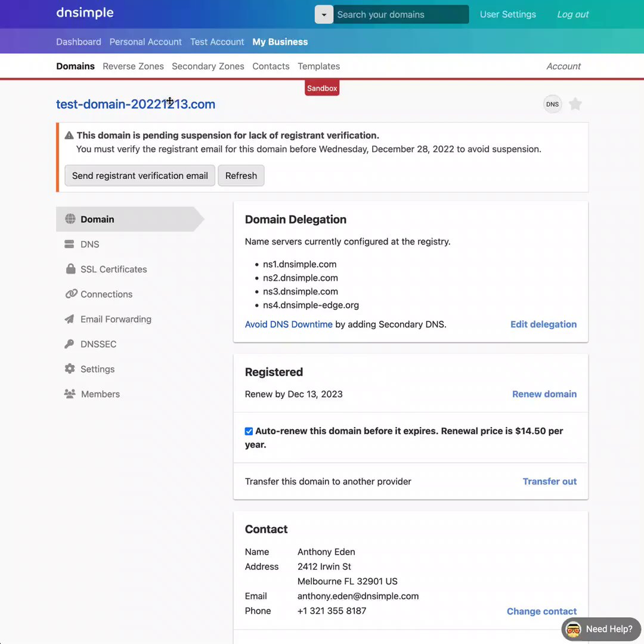
Task: Open DNSSEC section
Action: [x=98, y=344]
